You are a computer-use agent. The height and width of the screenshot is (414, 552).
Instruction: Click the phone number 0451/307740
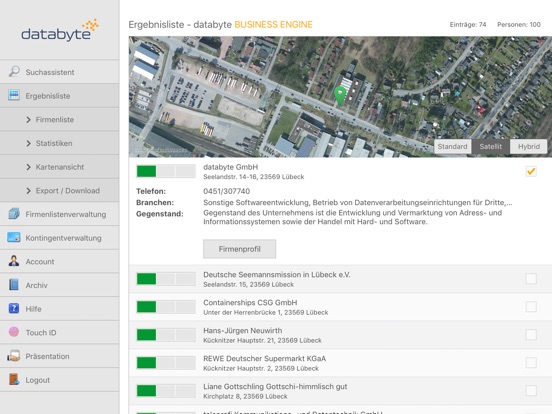pyautogui.click(x=227, y=191)
